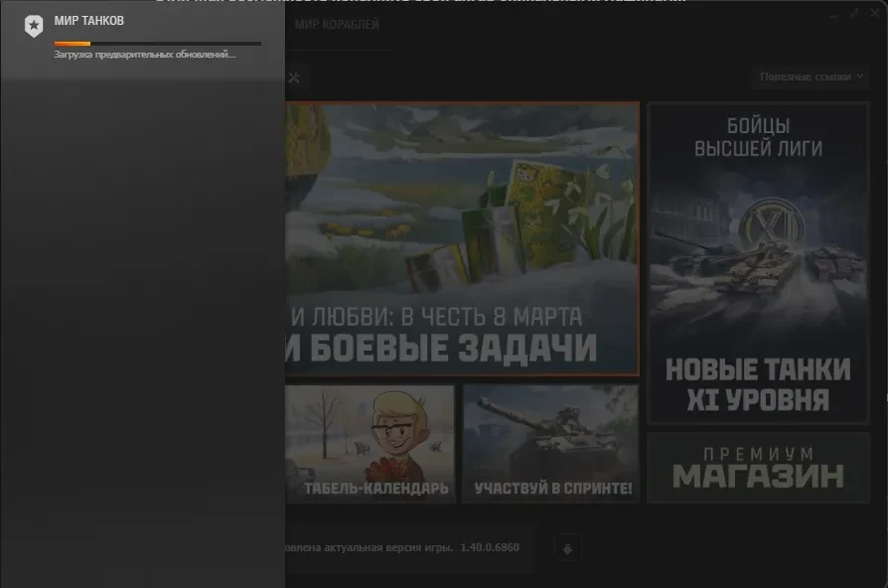888x588 pixels.
Task: Maximize the launcher with diagonal arrows icon
Action: tap(853, 14)
